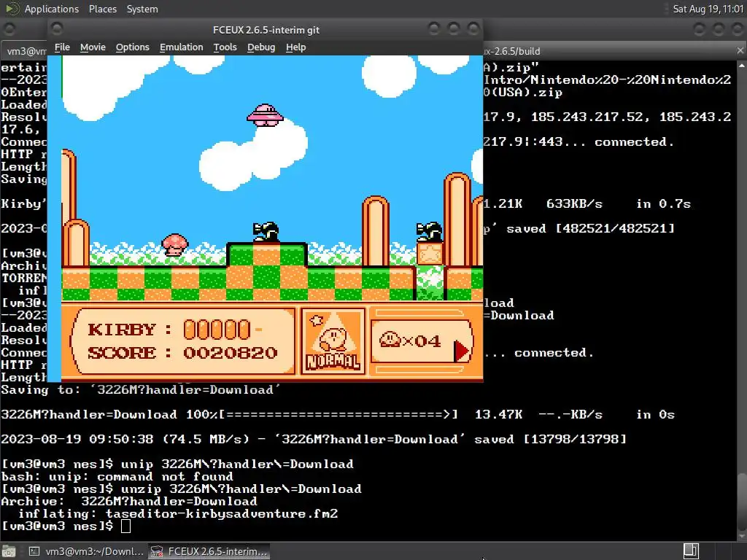Click the star block in the game
Image resolution: width=747 pixels, height=560 pixels.
[x=430, y=253]
